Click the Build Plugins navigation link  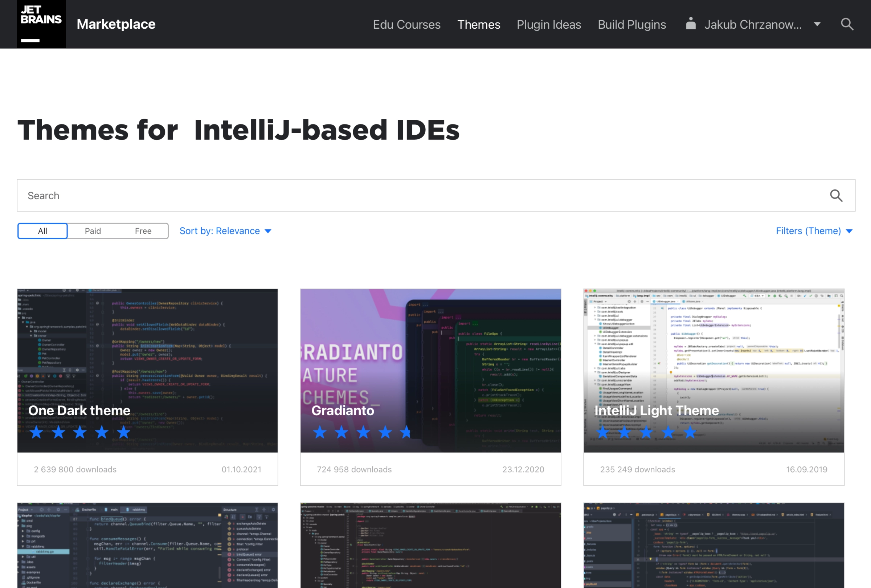tap(631, 24)
